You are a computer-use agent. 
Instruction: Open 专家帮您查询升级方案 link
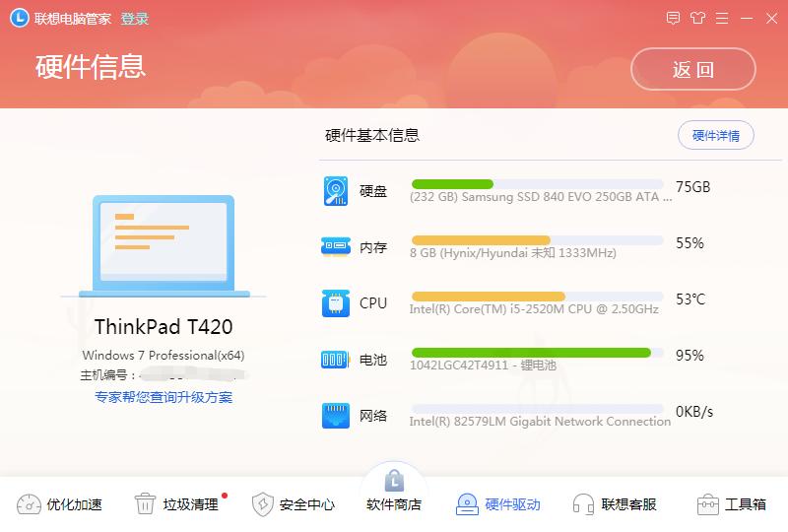(x=164, y=397)
